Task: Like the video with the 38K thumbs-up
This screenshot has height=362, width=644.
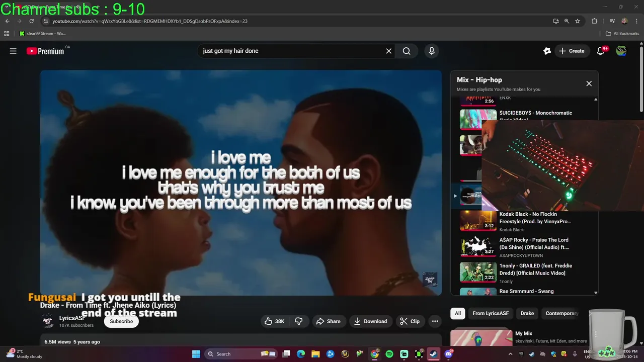Action: pyautogui.click(x=275, y=321)
